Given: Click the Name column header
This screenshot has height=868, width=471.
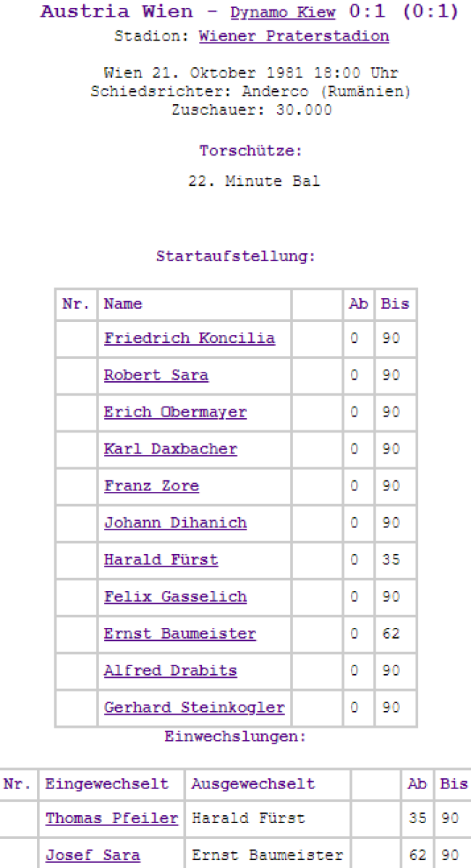Looking at the screenshot, I should tap(123, 304).
